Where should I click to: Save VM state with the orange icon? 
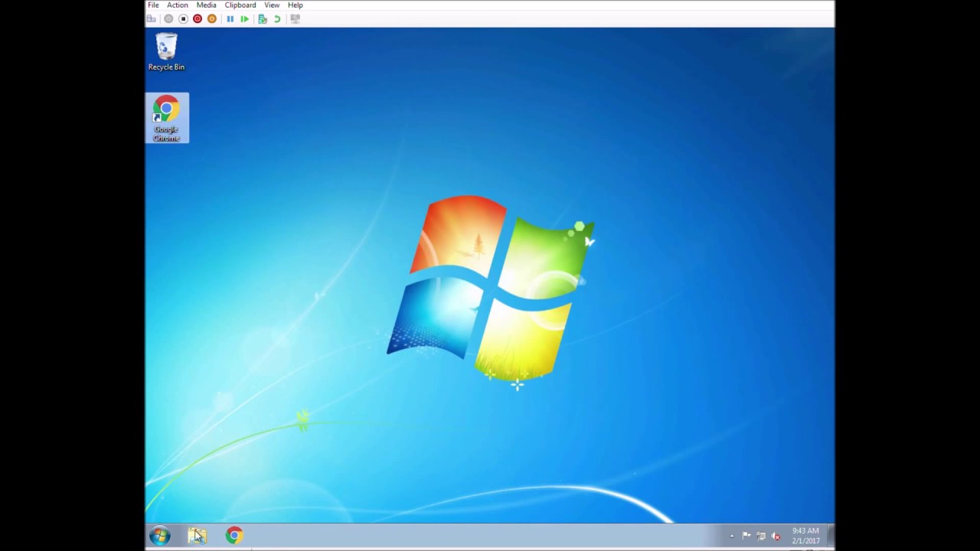click(212, 18)
